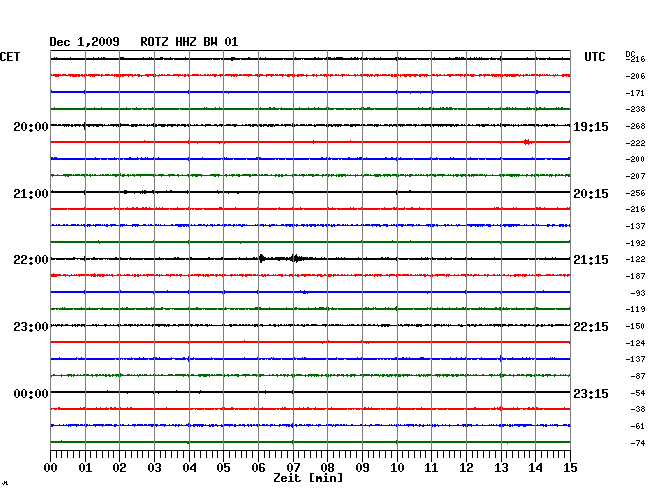The width and height of the screenshot is (650, 494).
Task: Click the DC offset value "-222"
Action: coord(635,143)
